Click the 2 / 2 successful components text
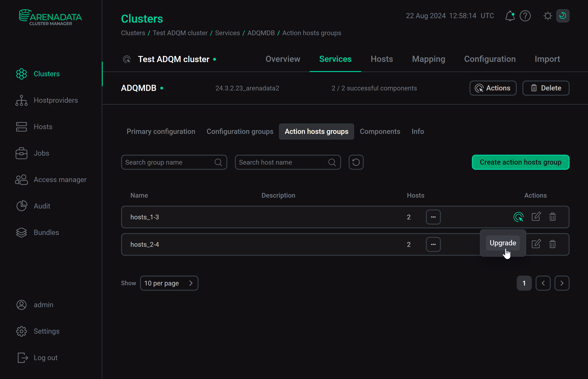This screenshot has height=379, width=588. point(374,88)
